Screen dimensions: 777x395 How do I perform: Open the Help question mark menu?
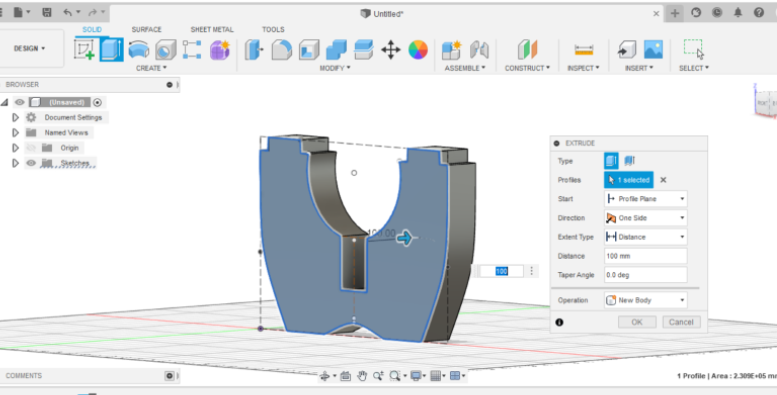[x=759, y=13]
